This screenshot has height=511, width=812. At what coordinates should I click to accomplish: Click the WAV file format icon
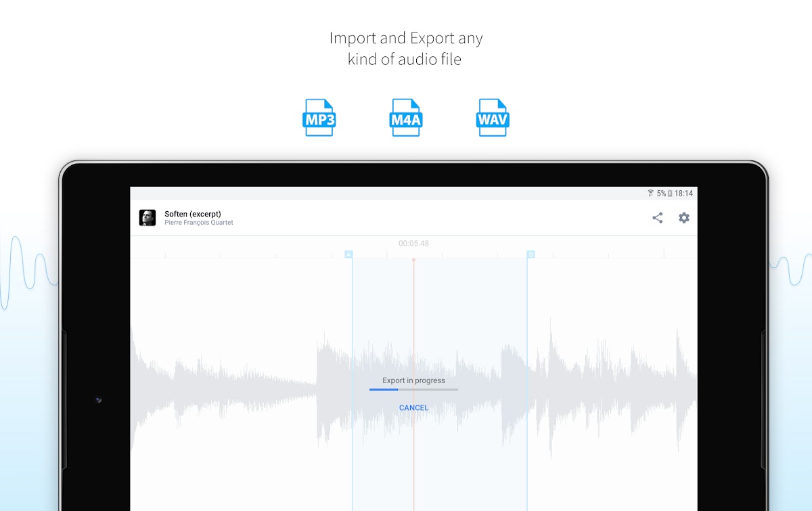pyautogui.click(x=493, y=118)
